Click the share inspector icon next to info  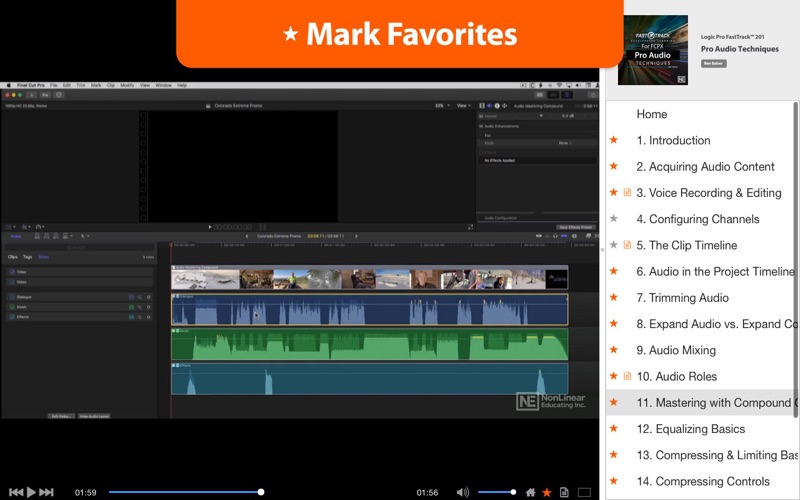point(505,106)
